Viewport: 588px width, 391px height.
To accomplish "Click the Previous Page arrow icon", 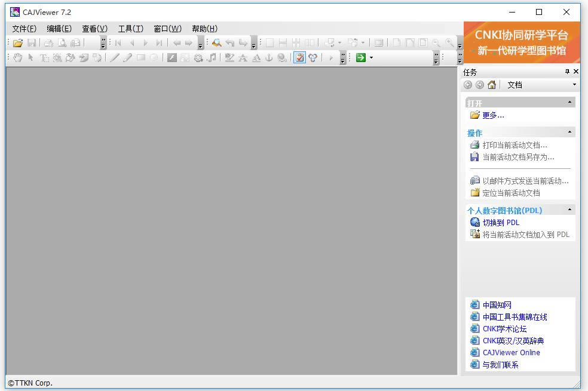I will click(x=132, y=43).
